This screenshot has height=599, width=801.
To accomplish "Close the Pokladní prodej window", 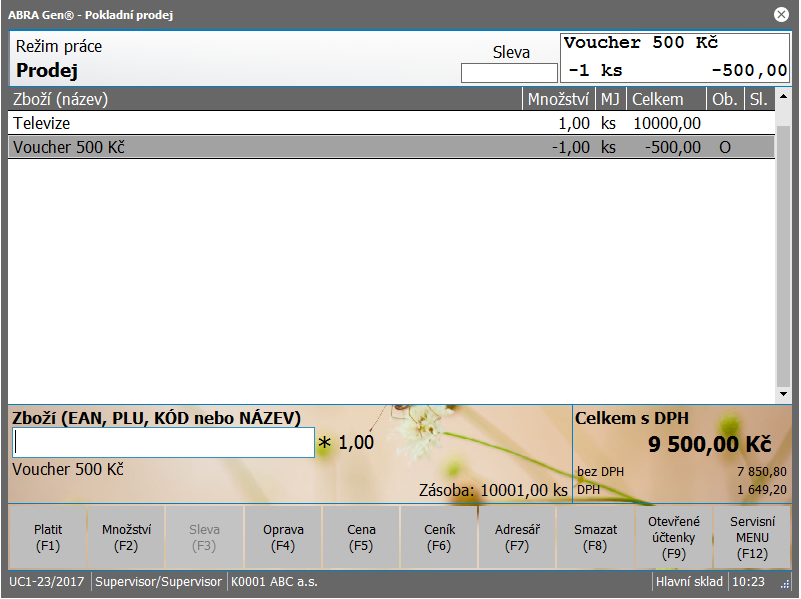I will coord(781,14).
